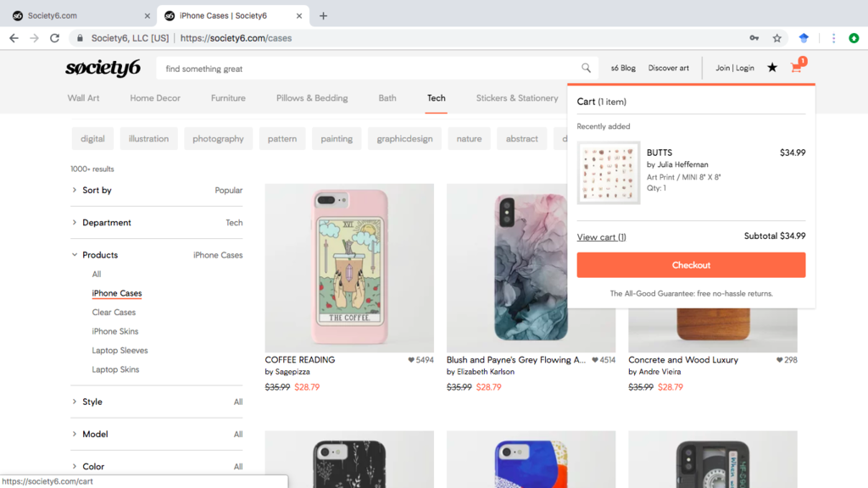Image resolution: width=868 pixels, height=488 pixels.
Task: Open favorites with the black star icon
Action: coord(772,68)
